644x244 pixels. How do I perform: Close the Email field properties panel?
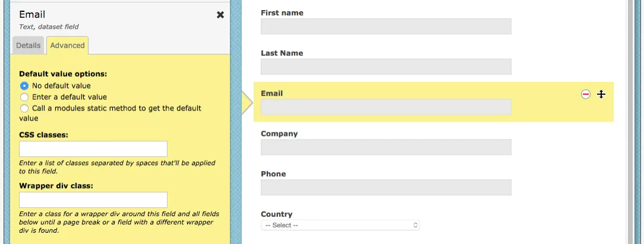coord(220,15)
